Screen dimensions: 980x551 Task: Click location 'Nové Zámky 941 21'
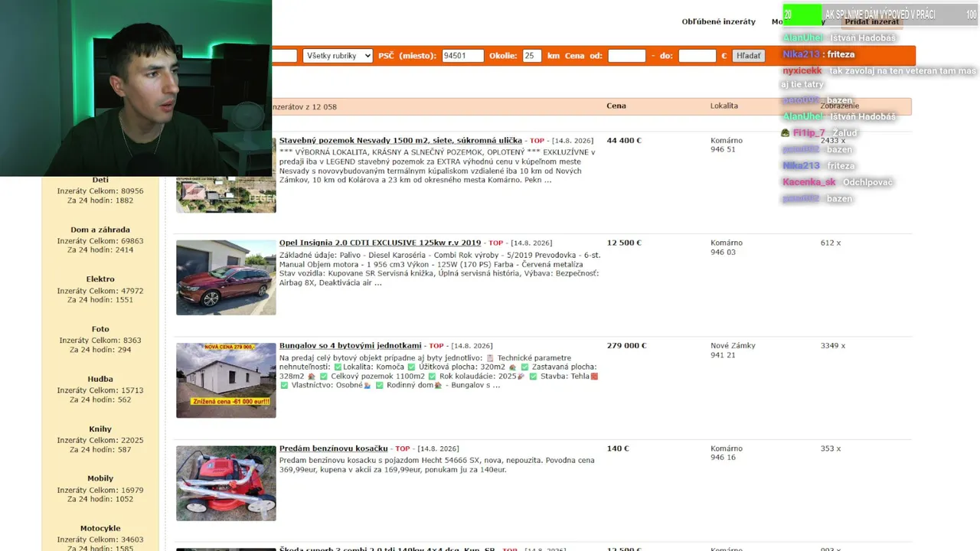coord(733,350)
